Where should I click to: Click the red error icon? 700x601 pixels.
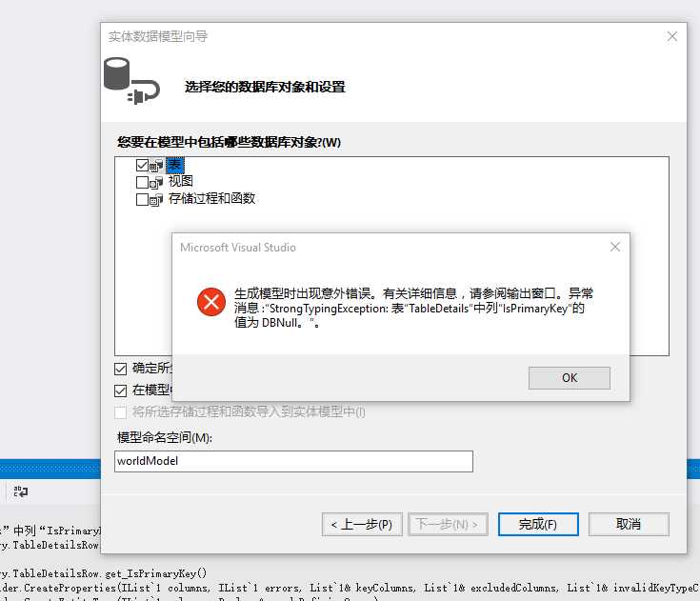click(211, 302)
